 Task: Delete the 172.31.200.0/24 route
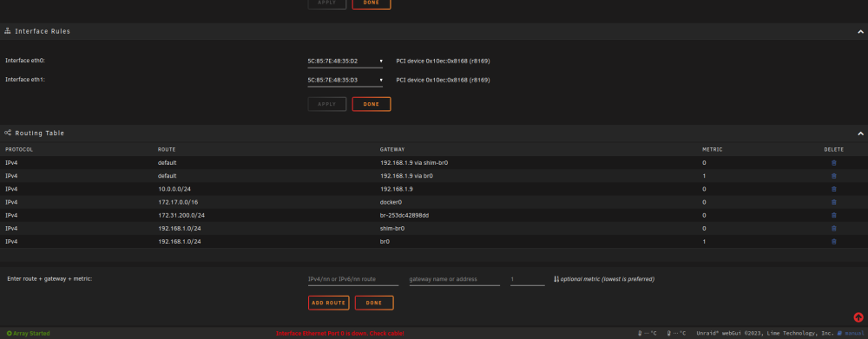(833, 215)
